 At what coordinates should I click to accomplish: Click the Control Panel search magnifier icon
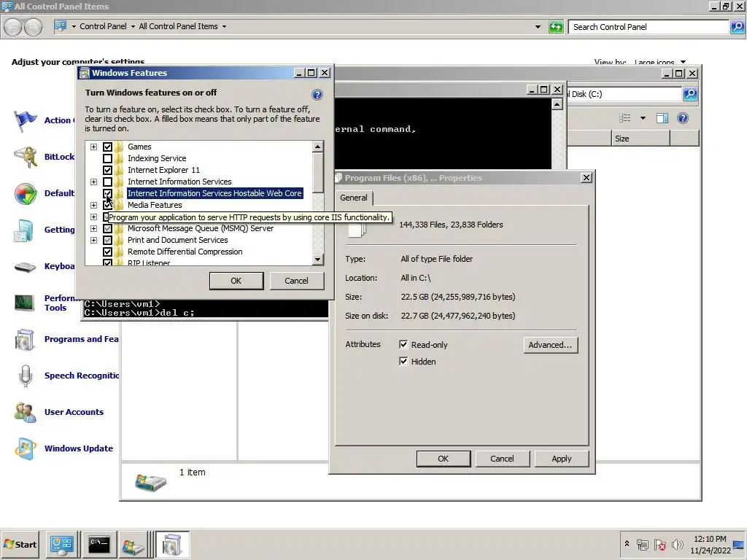click(737, 27)
